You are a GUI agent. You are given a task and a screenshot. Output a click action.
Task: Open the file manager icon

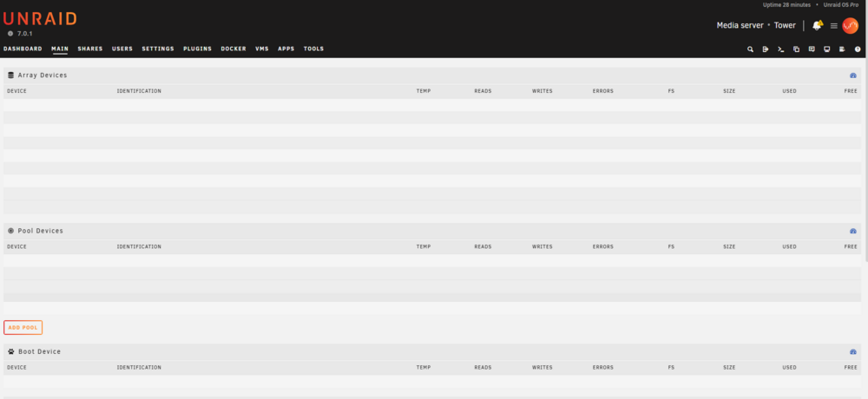tap(796, 49)
